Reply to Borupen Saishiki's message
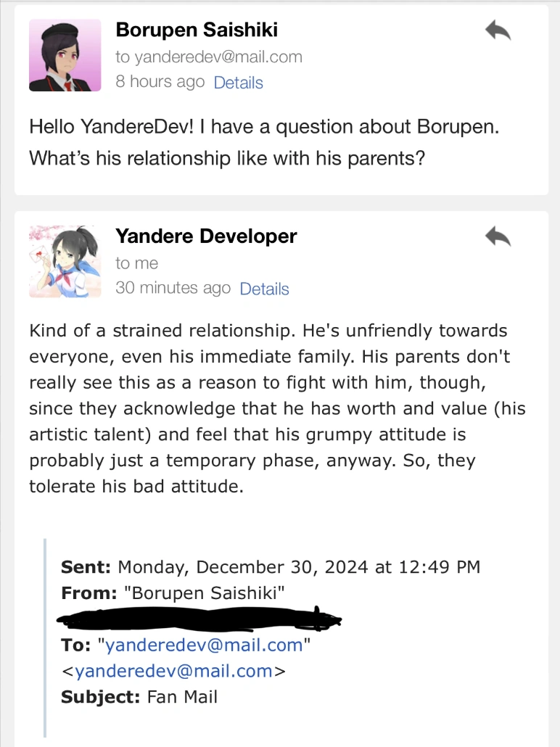This screenshot has width=560, height=747. tap(498, 30)
